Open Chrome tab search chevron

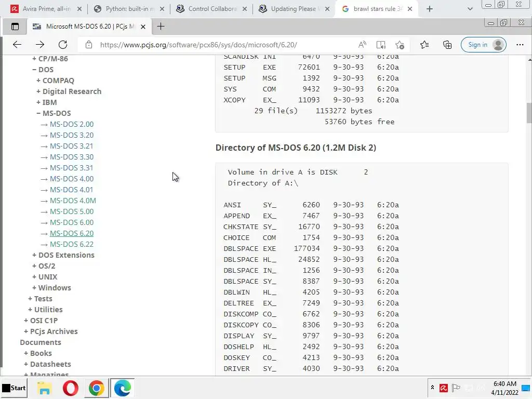[470, 9]
